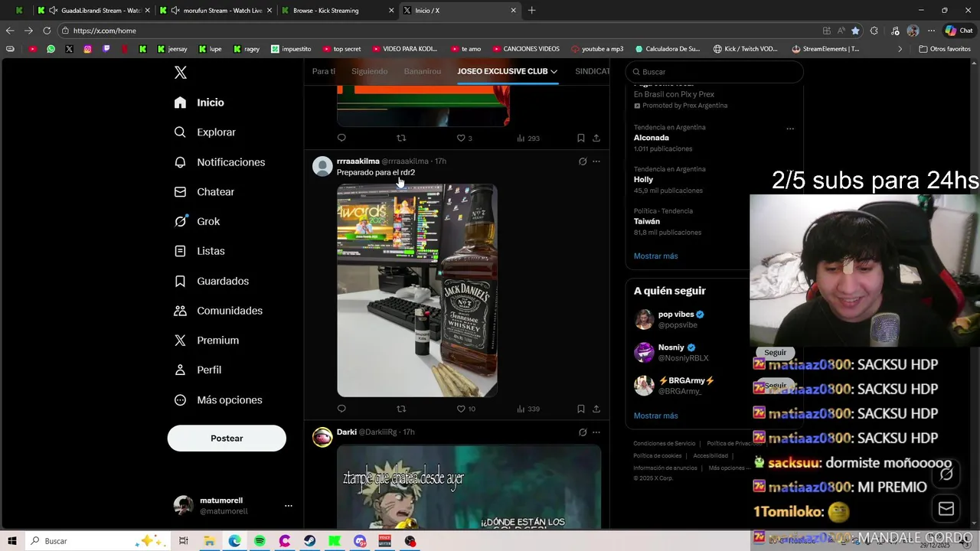Like the post with 3 likes
Screen dimensions: 980x551
tap(464, 138)
